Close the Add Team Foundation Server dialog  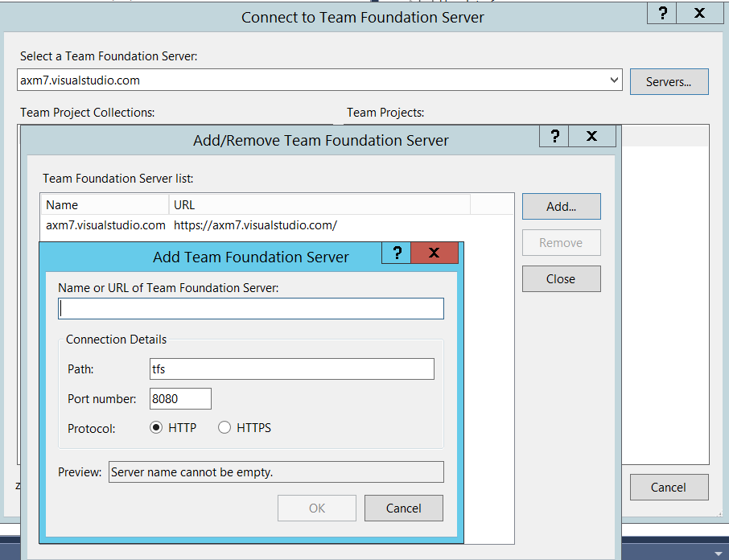[x=435, y=253]
